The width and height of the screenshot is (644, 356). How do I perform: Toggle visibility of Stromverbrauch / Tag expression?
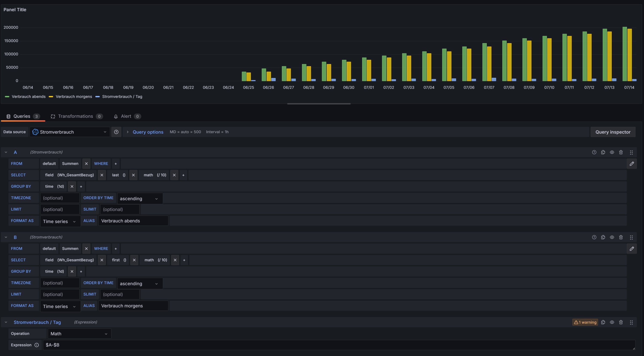pyautogui.click(x=612, y=322)
